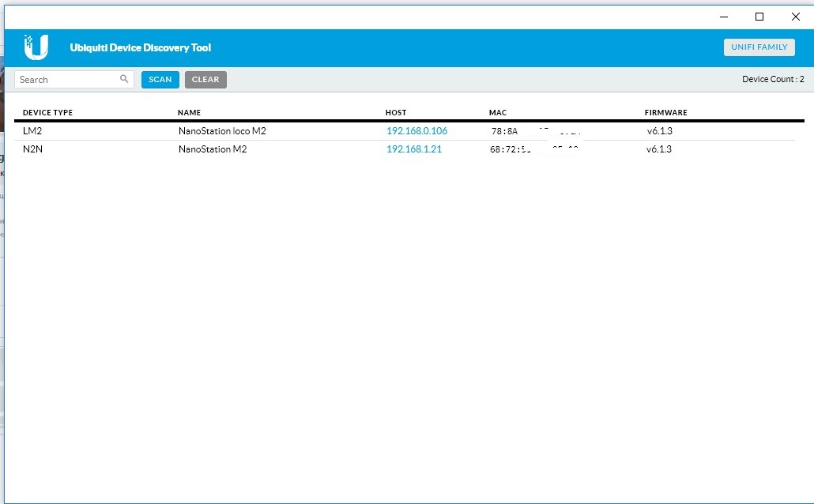Switch to UNIFI FAMILY view

pyautogui.click(x=759, y=47)
